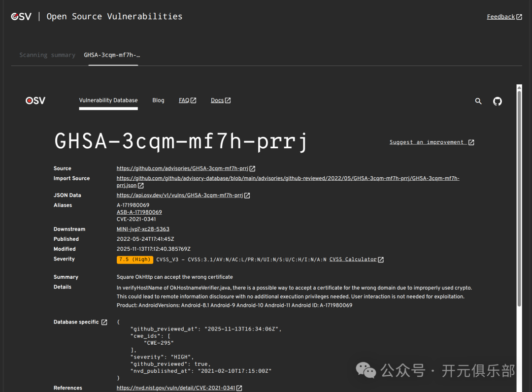532x392 pixels.
Task: Open the GitHub advisory Source link
Action: tap(182, 168)
